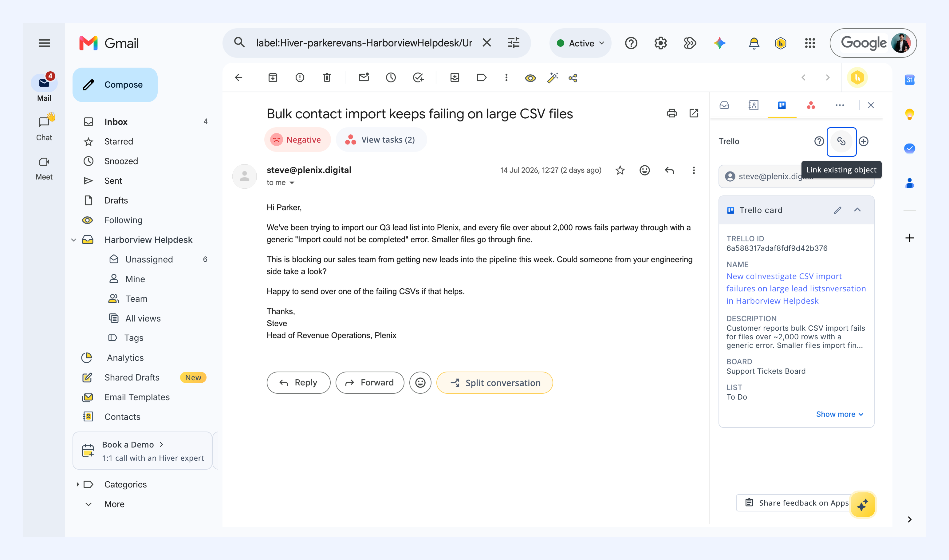Image resolution: width=949 pixels, height=560 pixels.
Task: Create a new Trello object with the plus icon
Action: click(x=864, y=141)
